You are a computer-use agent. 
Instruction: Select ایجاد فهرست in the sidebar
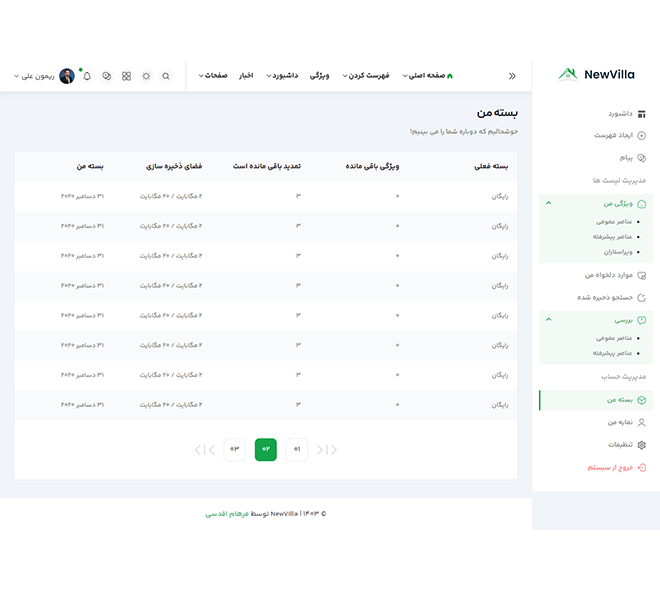(620, 136)
